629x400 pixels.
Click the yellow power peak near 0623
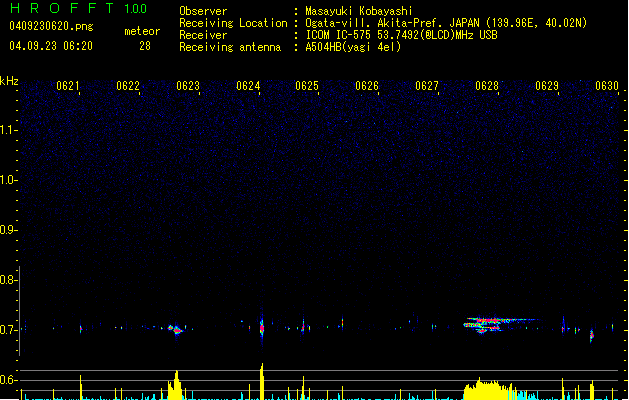point(175,385)
